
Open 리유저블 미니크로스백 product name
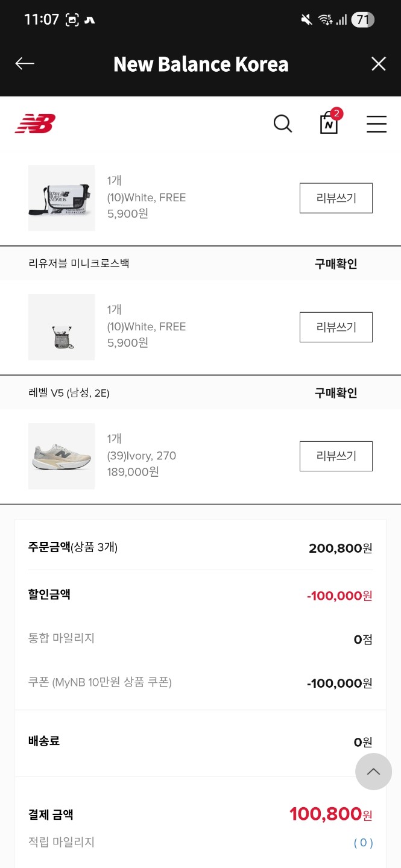79,263
